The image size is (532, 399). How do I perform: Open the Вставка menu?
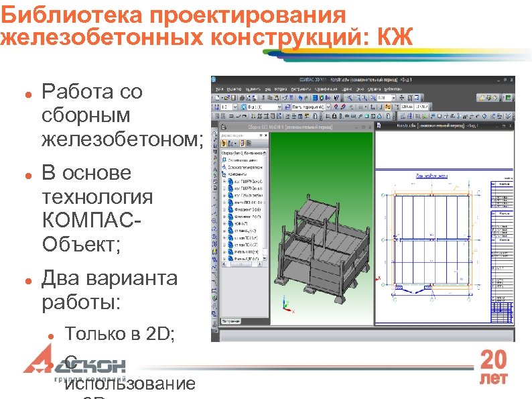point(281,89)
